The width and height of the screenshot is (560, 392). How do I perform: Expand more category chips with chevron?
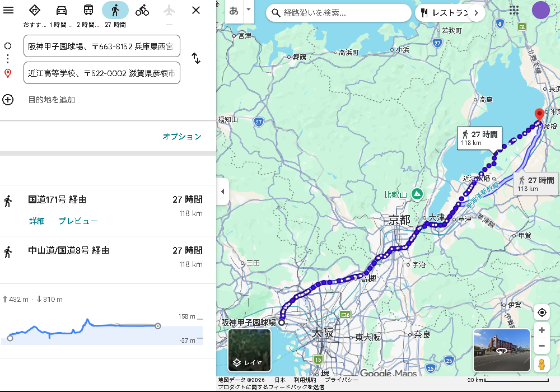click(x=476, y=12)
